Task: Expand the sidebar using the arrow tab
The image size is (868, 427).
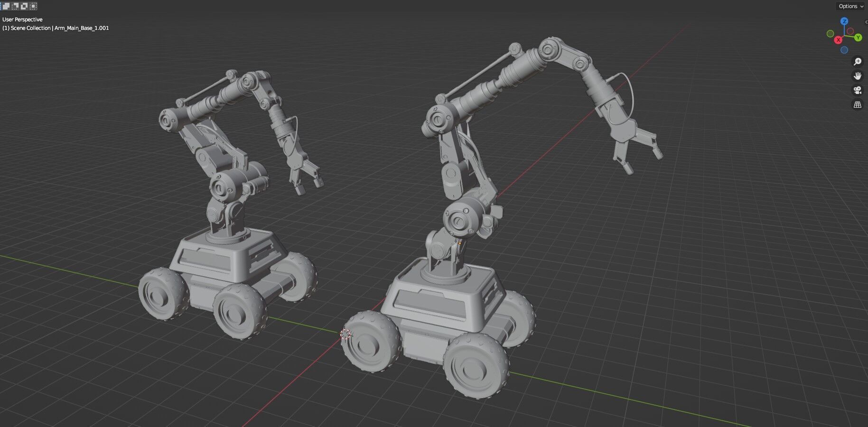Action: [x=866, y=22]
